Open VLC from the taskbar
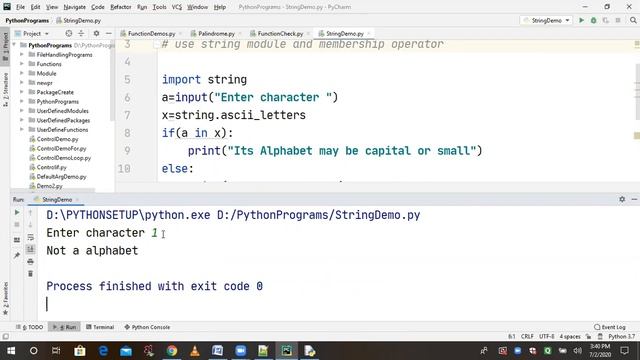The height and width of the screenshot is (360, 640). pos(195,351)
